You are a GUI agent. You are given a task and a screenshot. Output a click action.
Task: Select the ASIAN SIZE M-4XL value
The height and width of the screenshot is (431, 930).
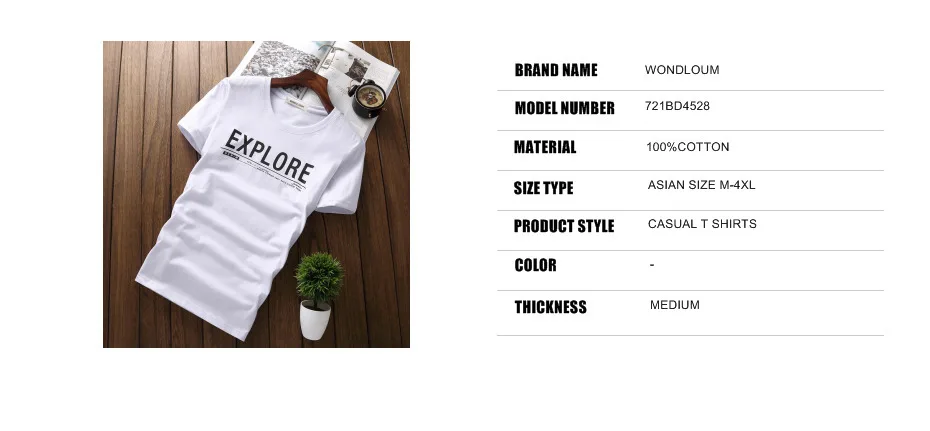pyautogui.click(x=702, y=185)
